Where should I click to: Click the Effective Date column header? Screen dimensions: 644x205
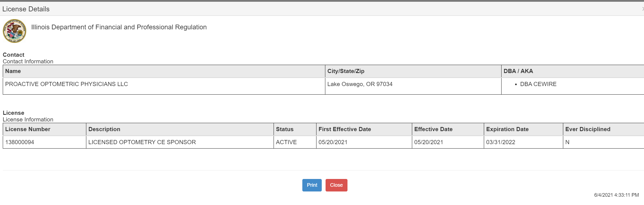448,129
